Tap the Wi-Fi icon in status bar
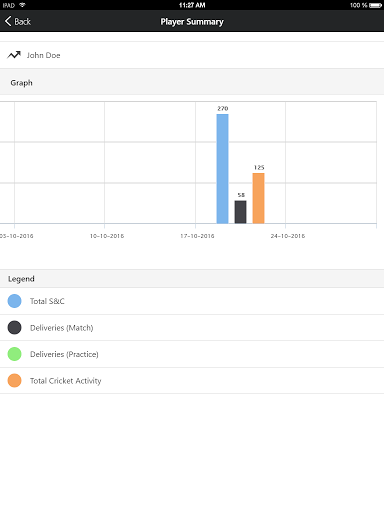The width and height of the screenshot is (384, 512). click(22, 5)
